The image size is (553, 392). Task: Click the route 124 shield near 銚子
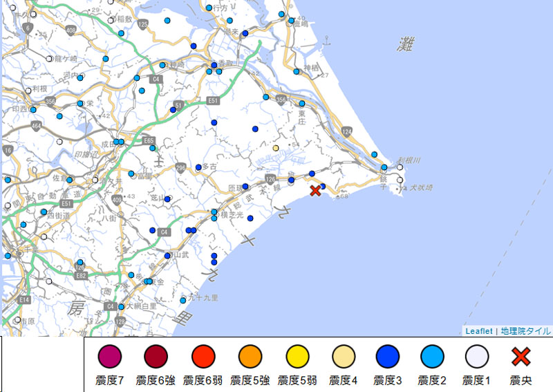click(x=347, y=132)
